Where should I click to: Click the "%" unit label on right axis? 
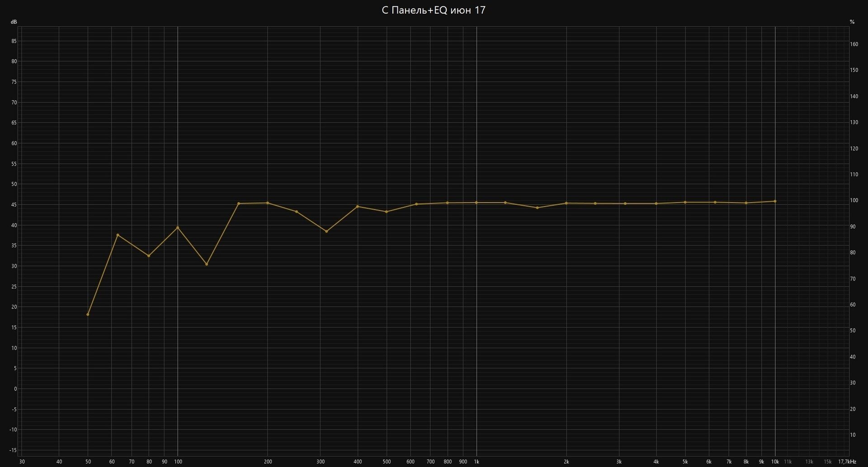click(852, 22)
